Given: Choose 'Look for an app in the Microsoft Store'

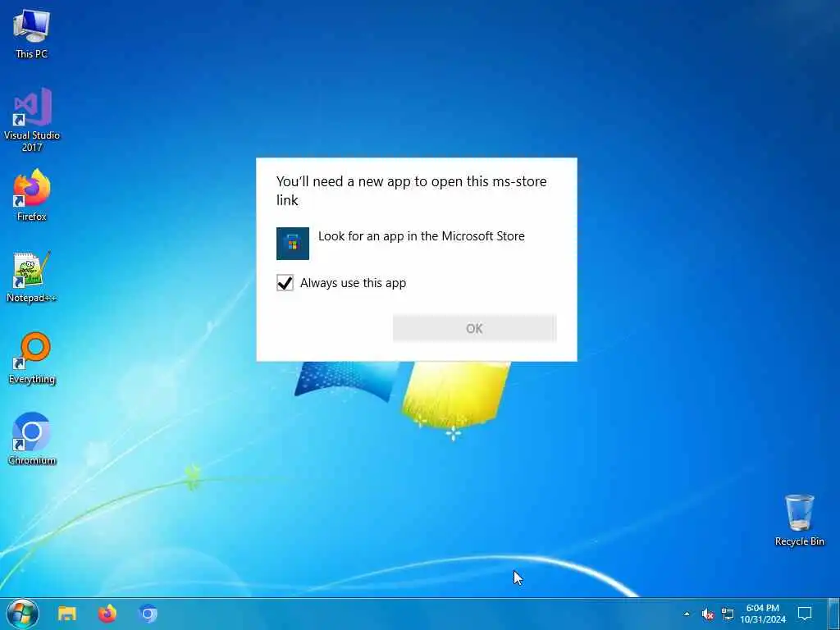Looking at the screenshot, I should click(x=421, y=236).
